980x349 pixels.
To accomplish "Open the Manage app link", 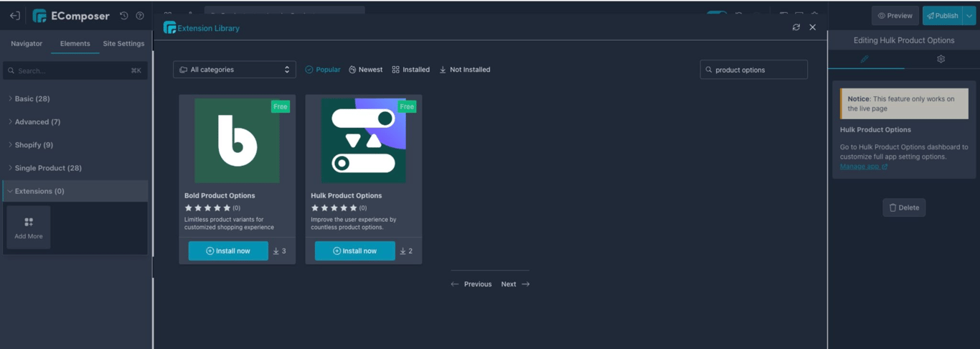I will tap(864, 167).
